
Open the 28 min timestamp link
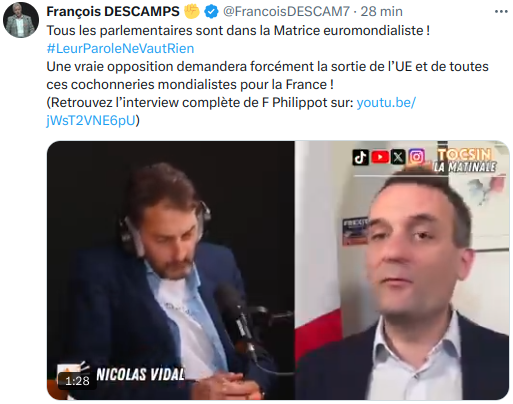[x=382, y=12]
